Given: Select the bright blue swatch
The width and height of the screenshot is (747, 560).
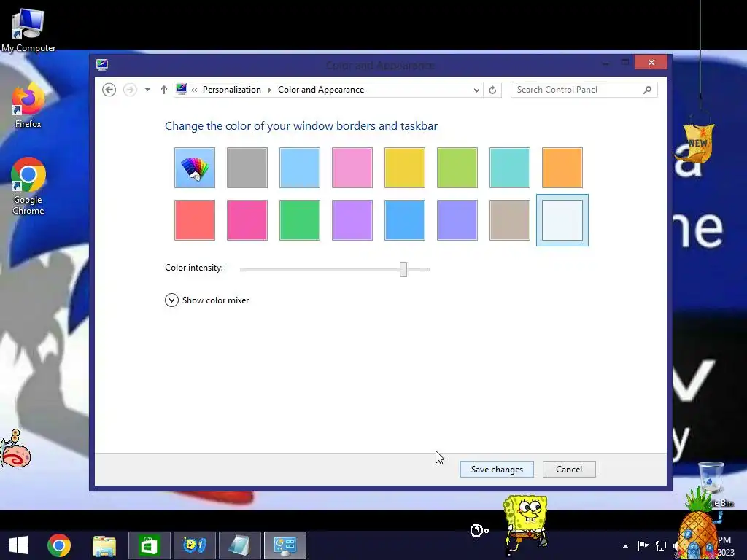Looking at the screenshot, I should pyautogui.click(x=404, y=220).
